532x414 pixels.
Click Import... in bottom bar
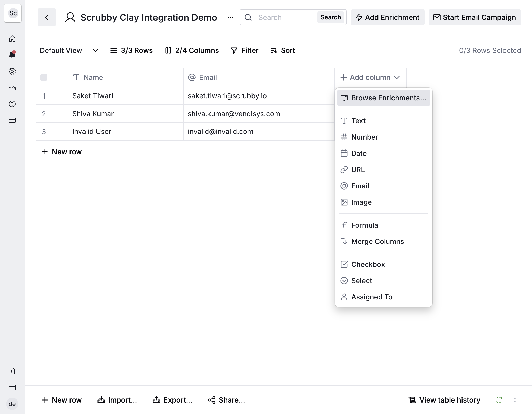(x=117, y=400)
